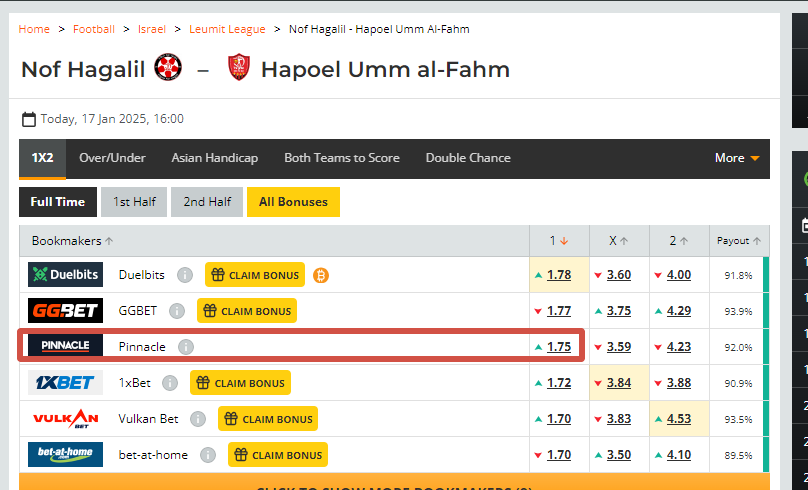Click the All Bonuses button
The width and height of the screenshot is (808, 490).
293,202
